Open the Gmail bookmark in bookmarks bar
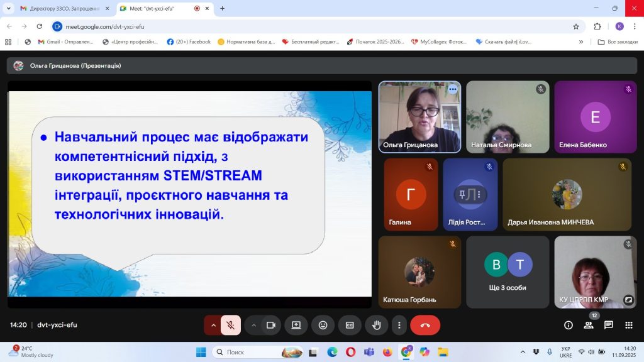The height and width of the screenshot is (362, 644). [65, 42]
